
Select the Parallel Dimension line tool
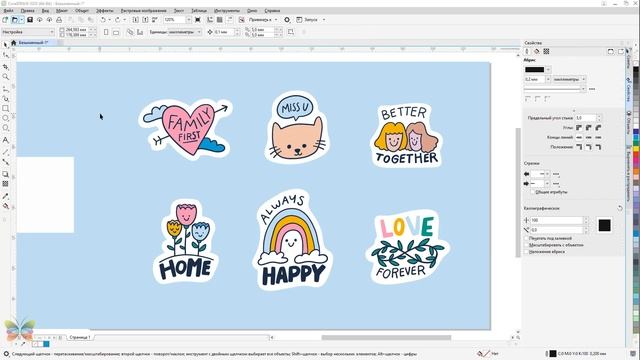point(5,152)
